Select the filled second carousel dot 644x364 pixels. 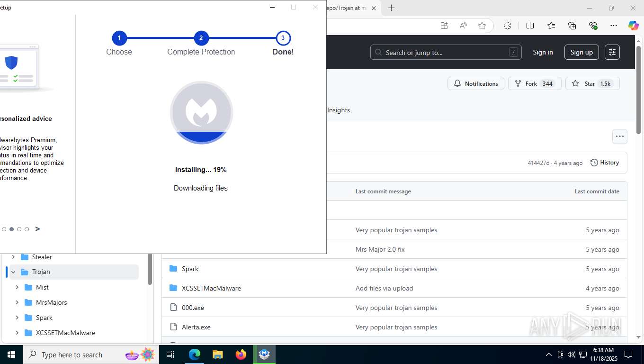click(11, 229)
